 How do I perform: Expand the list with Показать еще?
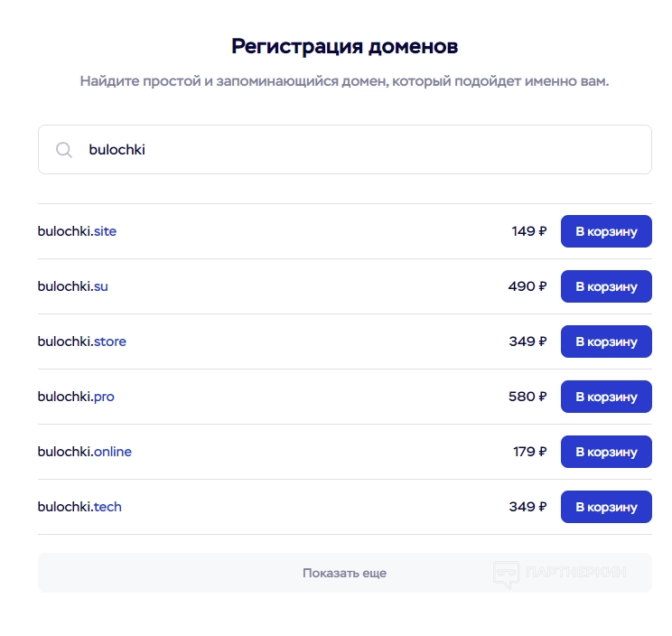coord(344,573)
